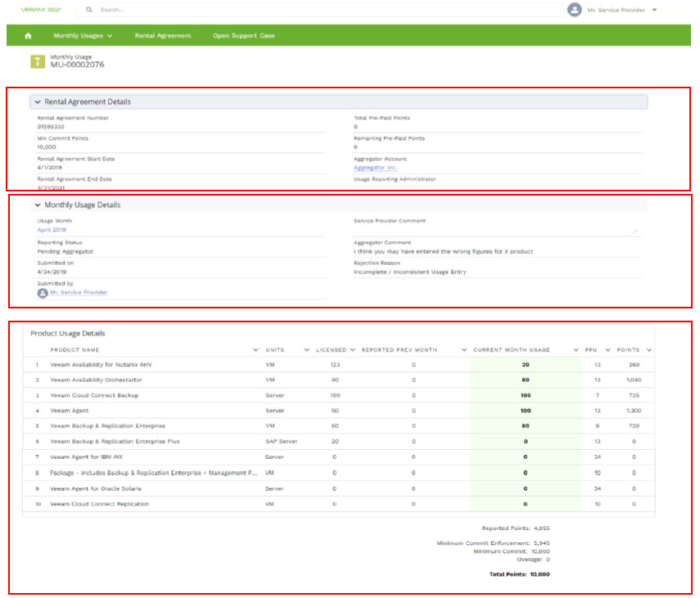Open Units column dropdown
Viewport: 700px width, 598px height.
[x=307, y=350]
